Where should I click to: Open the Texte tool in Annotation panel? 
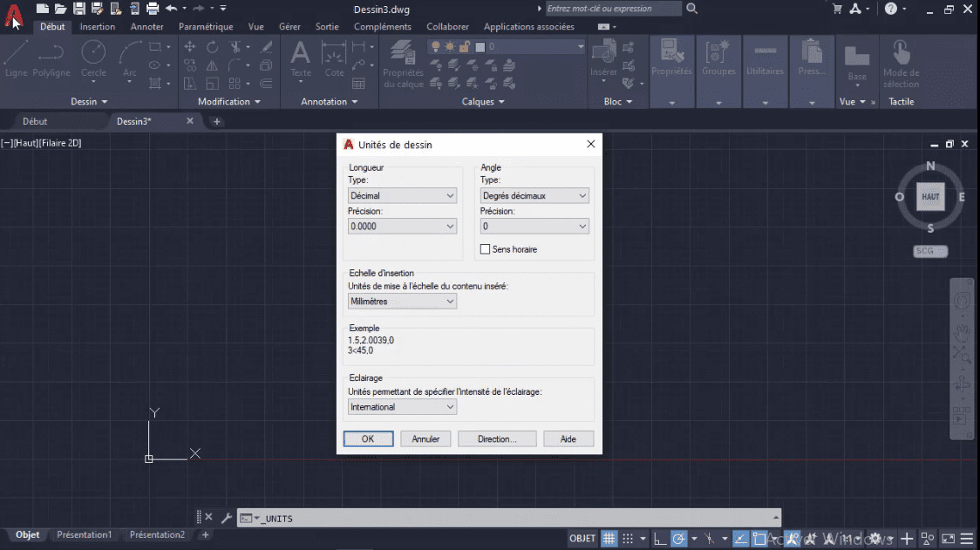pos(300,61)
